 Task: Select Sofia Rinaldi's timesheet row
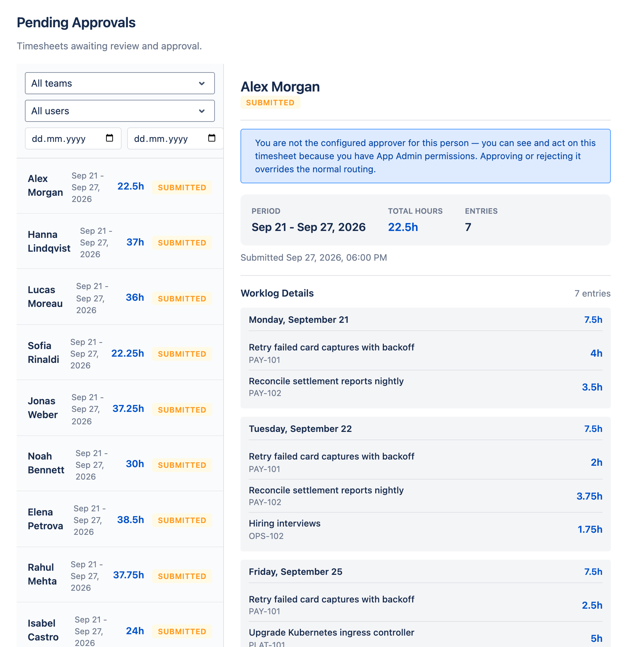(x=120, y=353)
